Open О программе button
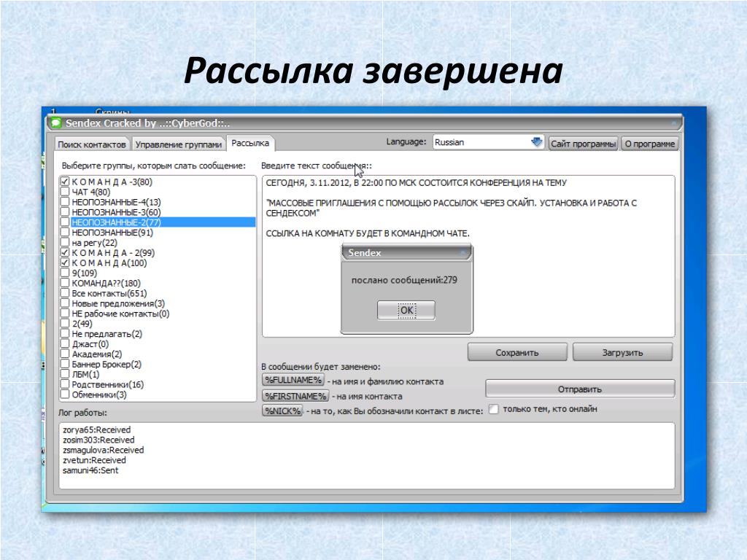 pos(649,144)
